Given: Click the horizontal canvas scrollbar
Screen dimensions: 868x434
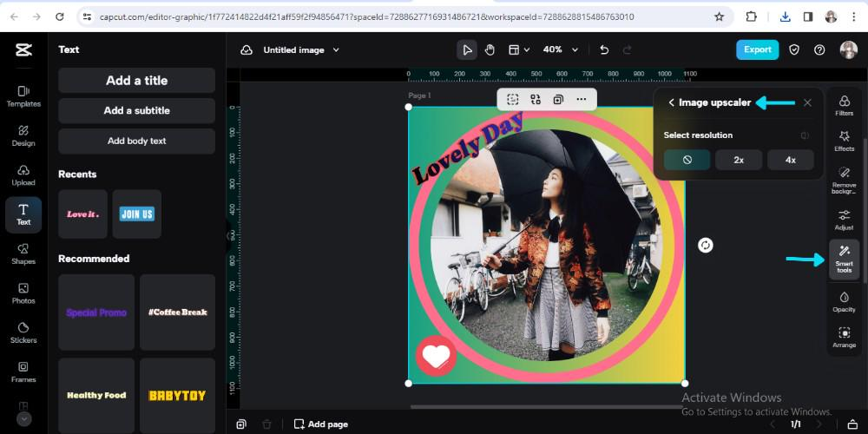Looking at the screenshot, I should coord(547,407).
